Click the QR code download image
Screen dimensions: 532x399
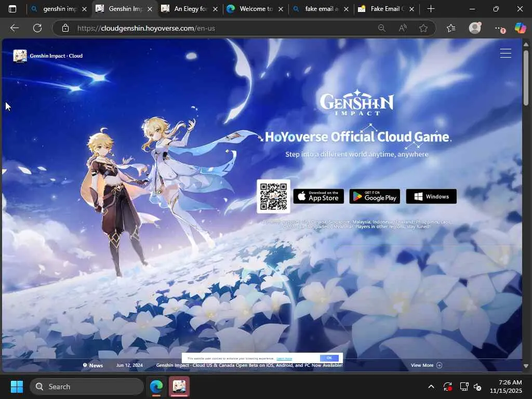[273, 196]
